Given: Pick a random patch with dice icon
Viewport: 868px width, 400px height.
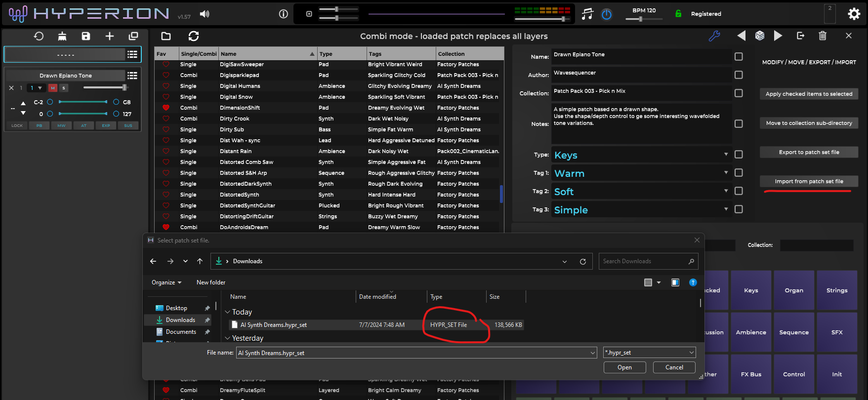Looking at the screenshot, I should click(760, 36).
